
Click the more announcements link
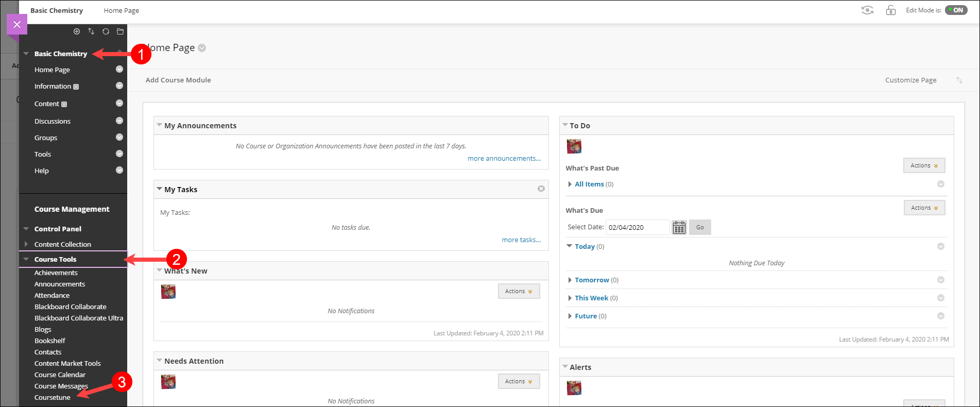[504, 158]
